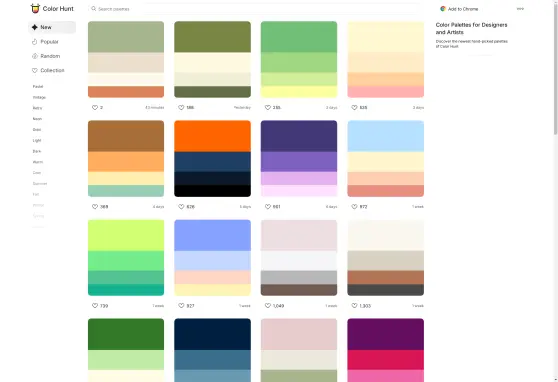This screenshot has height=382, width=558.
Task: Pick the light blue top stripe of blue-salmon palette
Action: tap(385, 136)
